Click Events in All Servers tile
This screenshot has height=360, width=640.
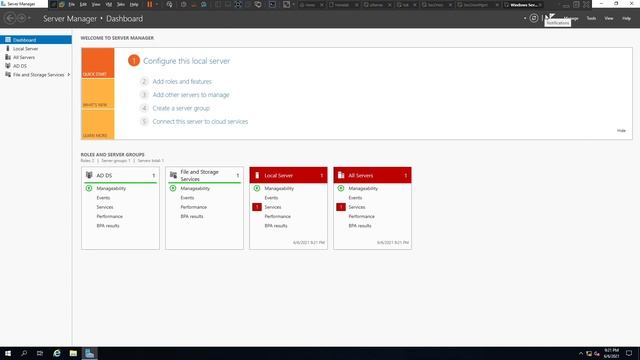coord(355,198)
